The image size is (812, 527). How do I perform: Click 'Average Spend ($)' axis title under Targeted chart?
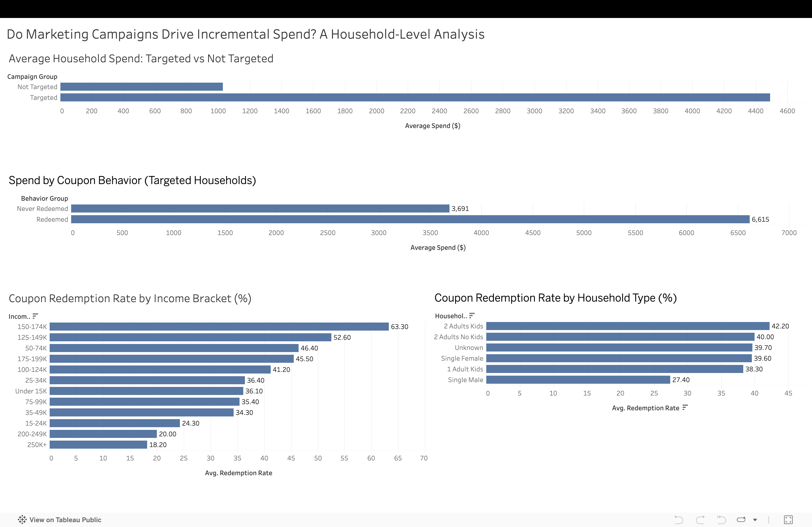[x=433, y=126]
